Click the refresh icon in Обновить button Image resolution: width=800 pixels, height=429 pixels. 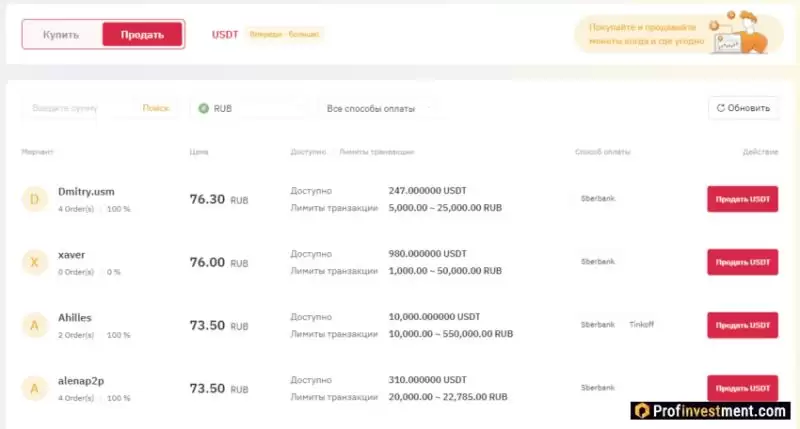[719, 108]
